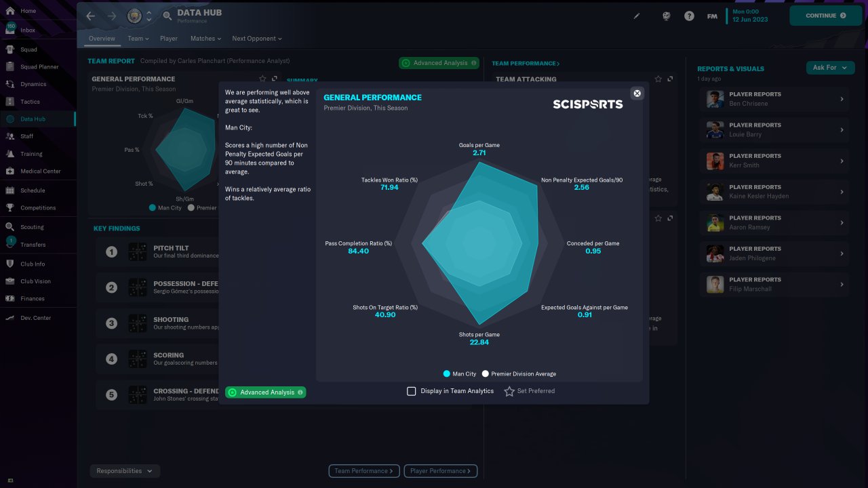The width and height of the screenshot is (868, 488).
Task: Open the Shooting key finding
Action: coord(157,323)
